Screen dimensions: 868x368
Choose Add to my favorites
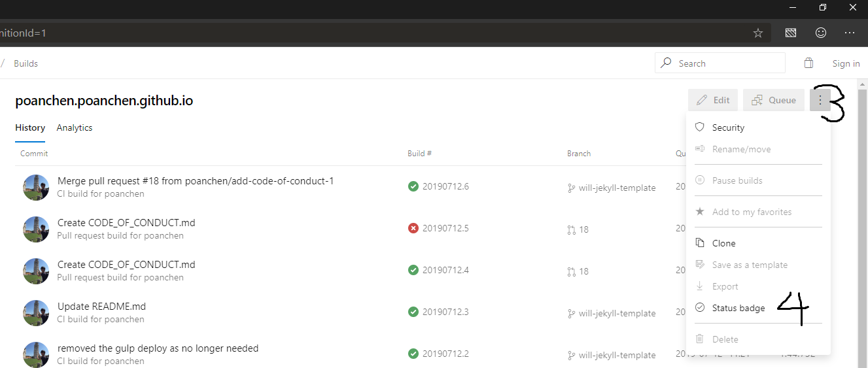(x=758, y=212)
